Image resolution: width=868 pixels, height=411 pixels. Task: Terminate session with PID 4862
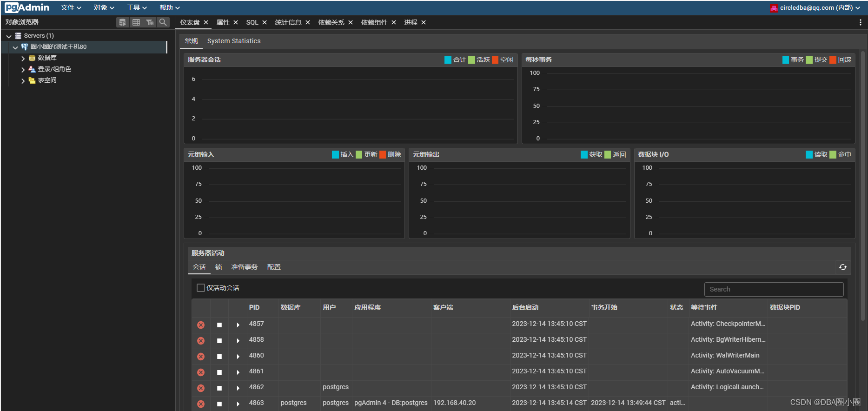coord(201,388)
